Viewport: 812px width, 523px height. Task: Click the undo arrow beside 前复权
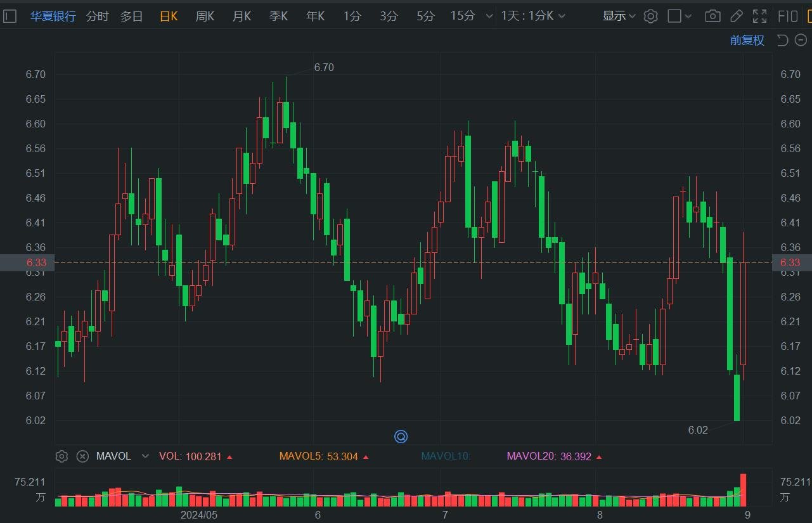coord(782,41)
